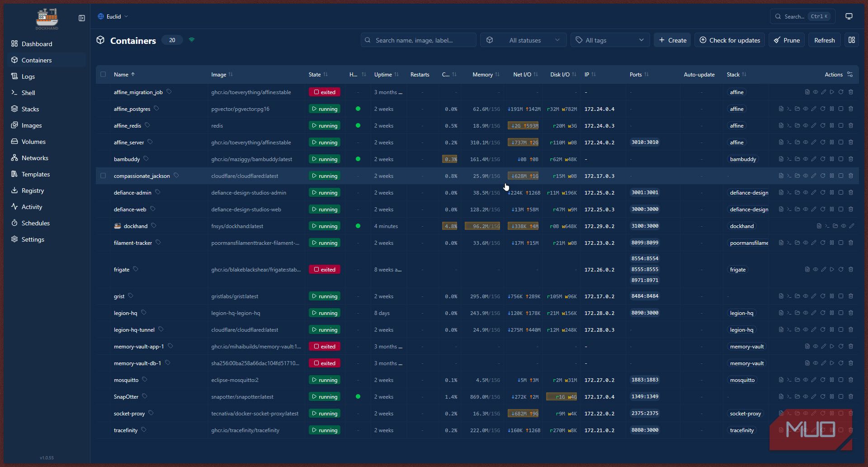
Task: Click port badge 3010:3010 for affine_server
Action: click(x=645, y=142)
